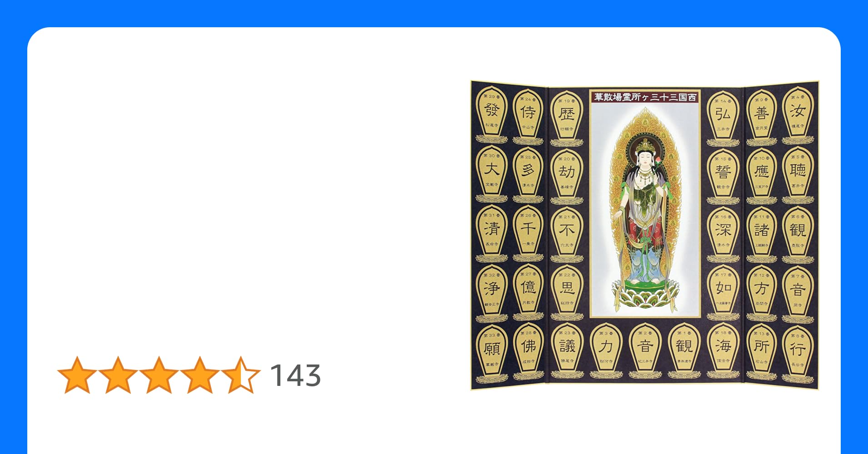Click the 第29番 發 tablet
868x454 pixels.
click(x=492, y=114)
